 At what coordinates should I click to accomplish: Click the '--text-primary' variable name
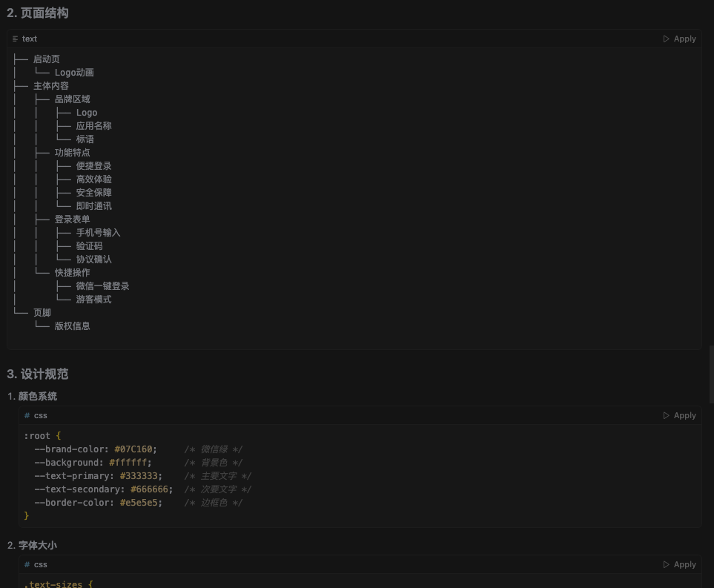(x=72, y=476)
